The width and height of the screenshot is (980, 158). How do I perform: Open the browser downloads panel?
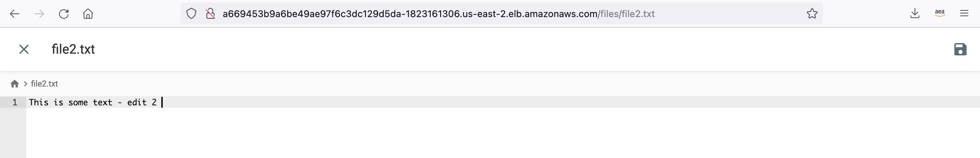click(915, 14)
